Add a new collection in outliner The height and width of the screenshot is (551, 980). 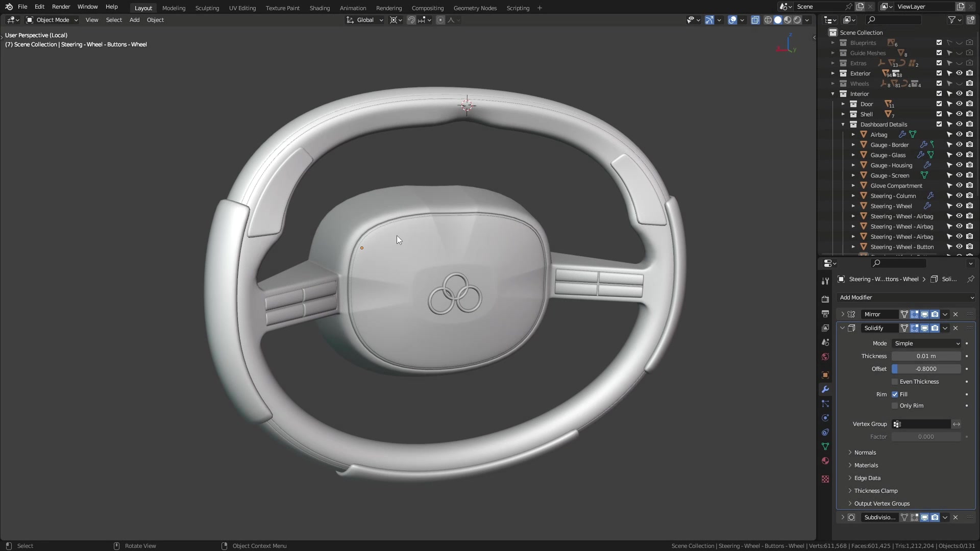[970, 20]
